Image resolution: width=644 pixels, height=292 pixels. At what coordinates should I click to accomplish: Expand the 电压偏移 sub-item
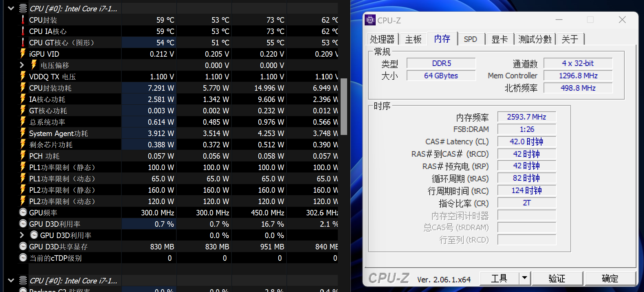22,65
